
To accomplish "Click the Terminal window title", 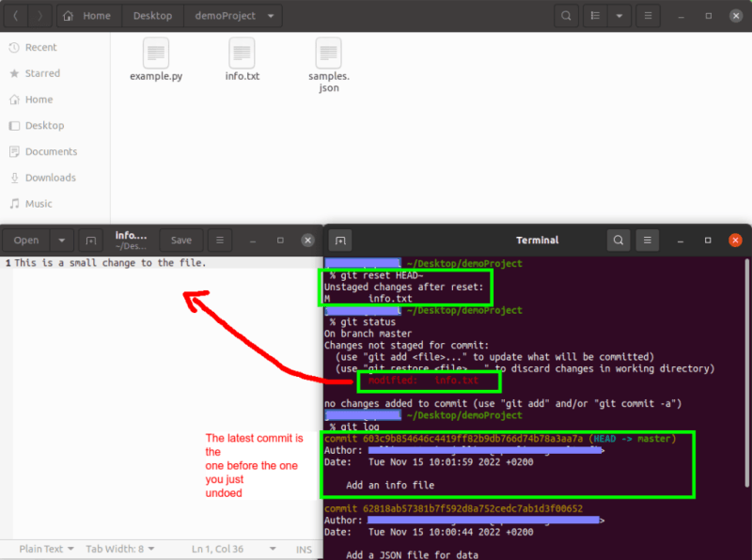I will 537,241.
